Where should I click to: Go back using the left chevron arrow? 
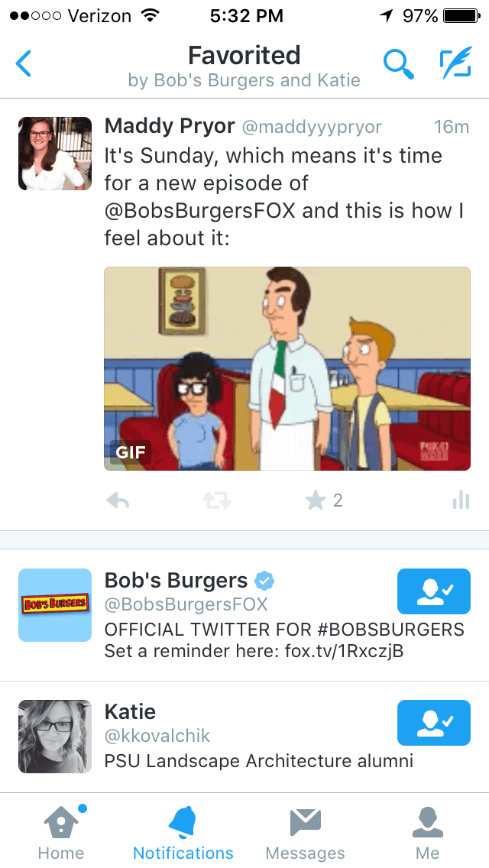[x=23, y=63]
